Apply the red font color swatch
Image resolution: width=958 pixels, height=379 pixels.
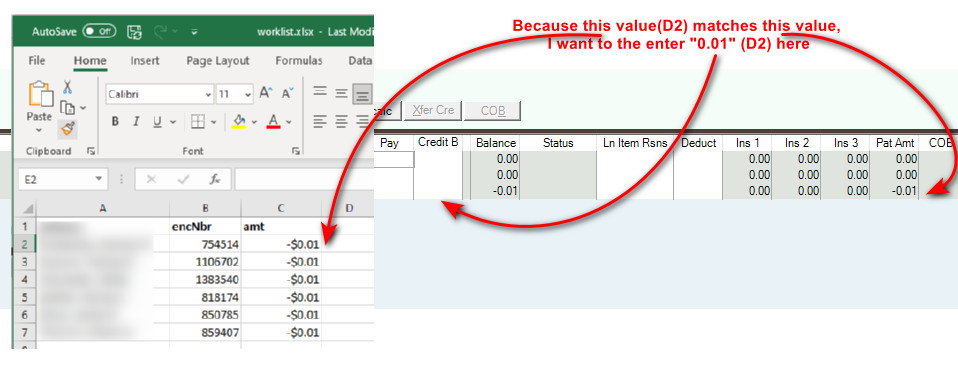pyautogui.click(x=273, y=122)
